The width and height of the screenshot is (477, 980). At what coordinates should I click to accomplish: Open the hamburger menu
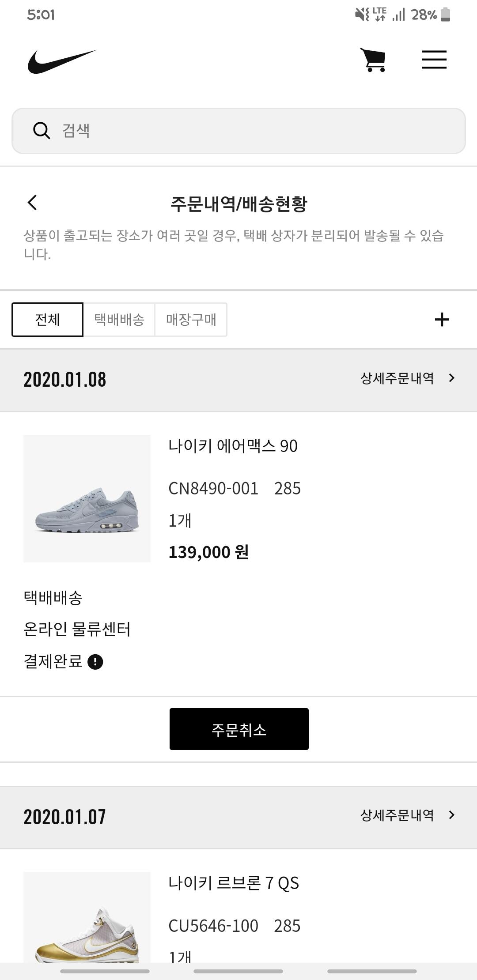[x=434, y=60]
